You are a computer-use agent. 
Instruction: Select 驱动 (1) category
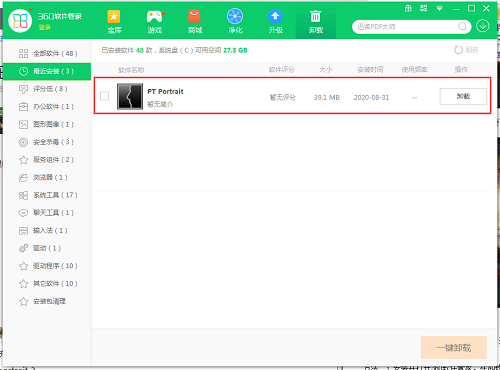[x=47, y=248]
